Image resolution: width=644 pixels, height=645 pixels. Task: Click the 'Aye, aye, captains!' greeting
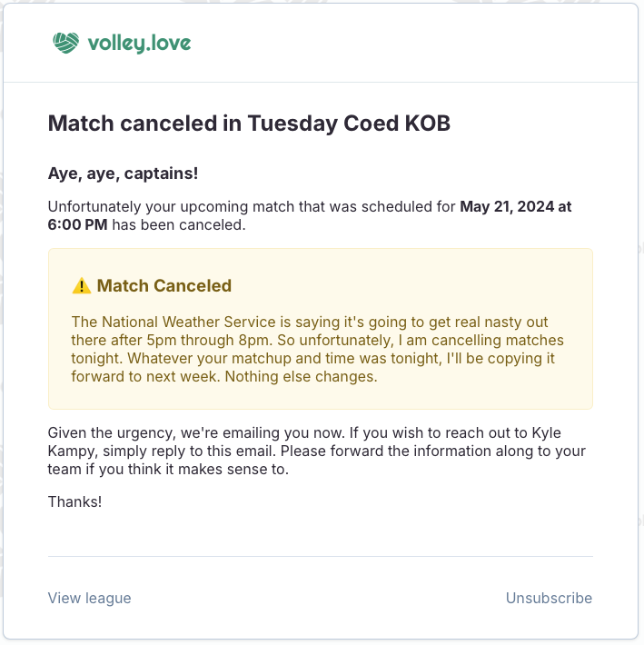123,173
